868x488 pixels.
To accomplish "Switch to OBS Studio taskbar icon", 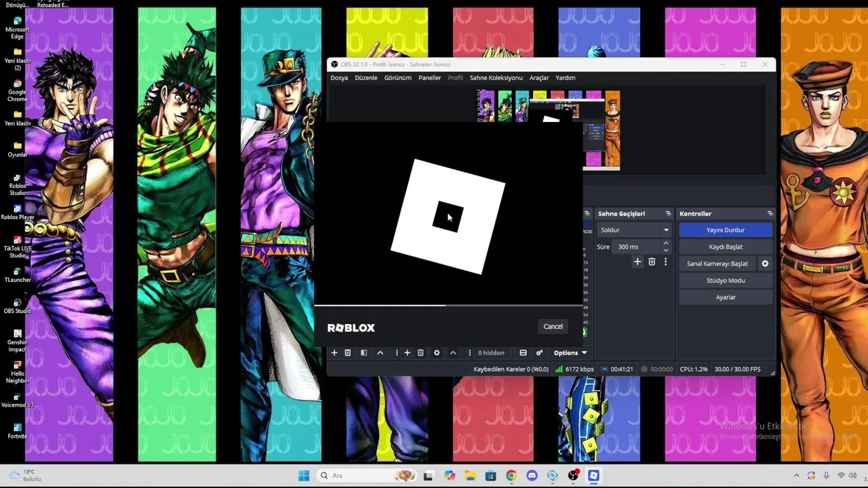I will click(573, 476).
